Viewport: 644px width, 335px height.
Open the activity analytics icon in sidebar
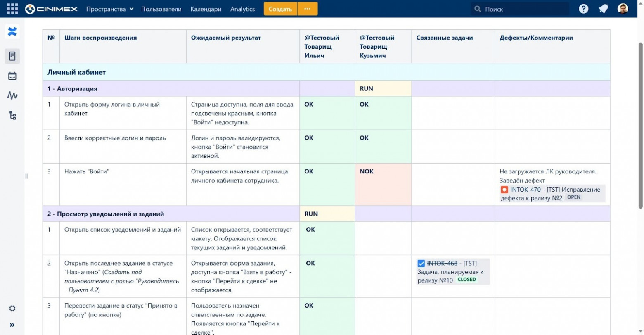pos(12,96)
